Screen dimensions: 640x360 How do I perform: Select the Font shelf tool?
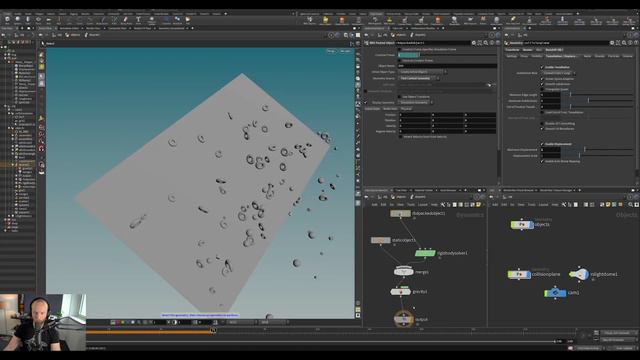pos(138,20)
